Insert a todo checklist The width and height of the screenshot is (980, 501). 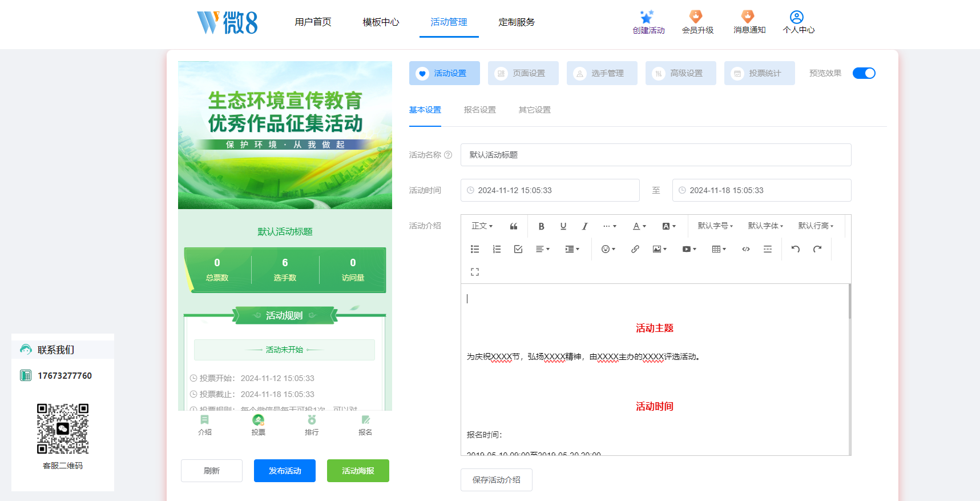[x=518, y=249]
